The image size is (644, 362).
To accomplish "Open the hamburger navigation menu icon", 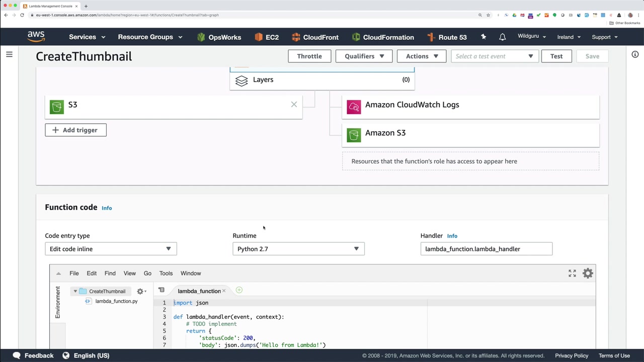I will pyautogui.click(x=9, y=54).
